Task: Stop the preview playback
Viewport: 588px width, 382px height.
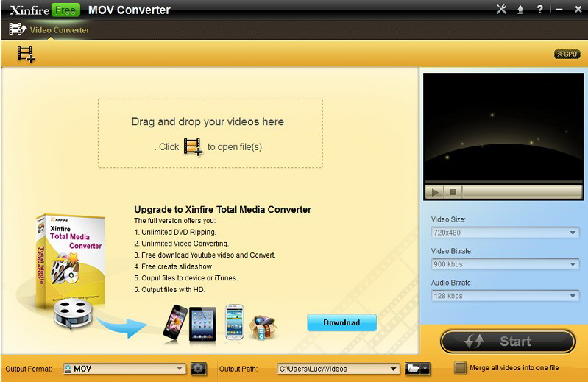Action: pyautogui.click(x=453, y=192)
